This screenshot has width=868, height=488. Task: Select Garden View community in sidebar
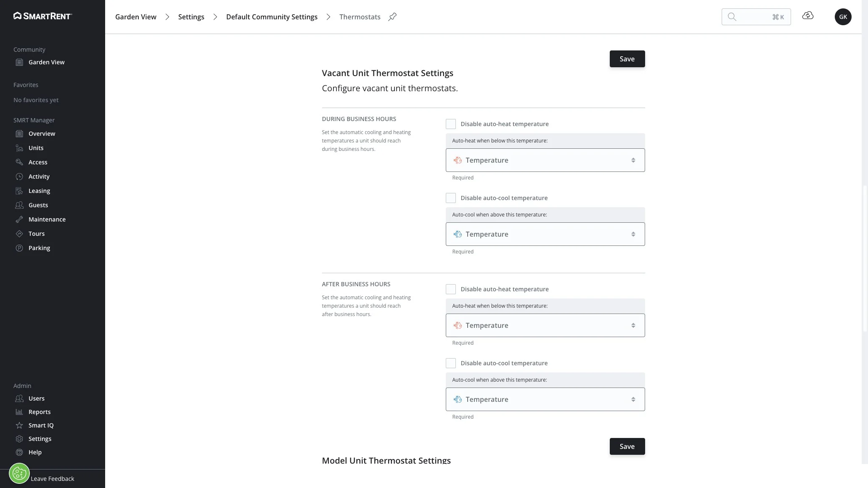[x=46, y=62]
